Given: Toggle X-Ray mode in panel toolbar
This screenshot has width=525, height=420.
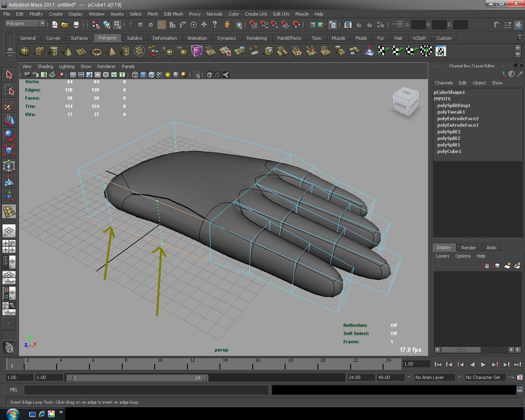Looking at the screenshot, I should pos(210,75).
